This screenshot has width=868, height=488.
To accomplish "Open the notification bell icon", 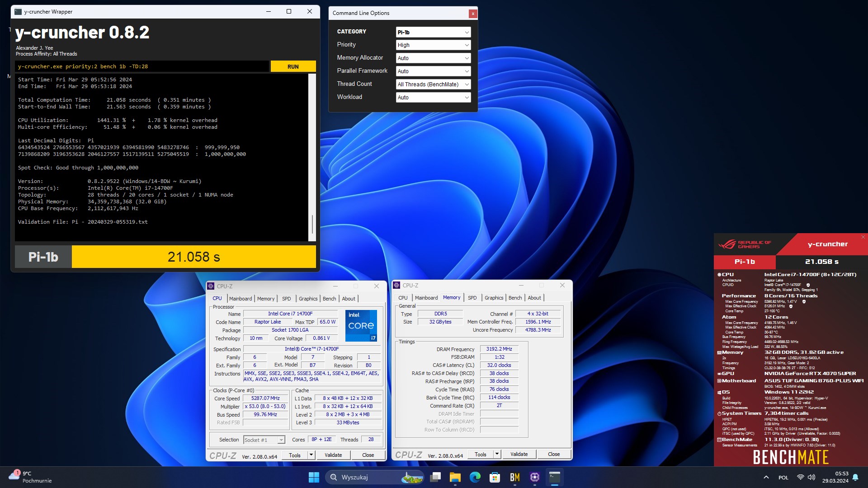I will click(x=855, y=477).
